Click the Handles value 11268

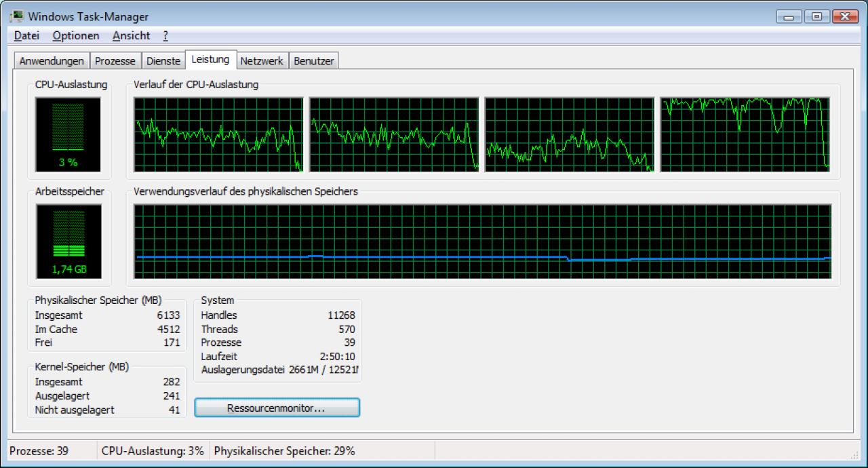341,315
